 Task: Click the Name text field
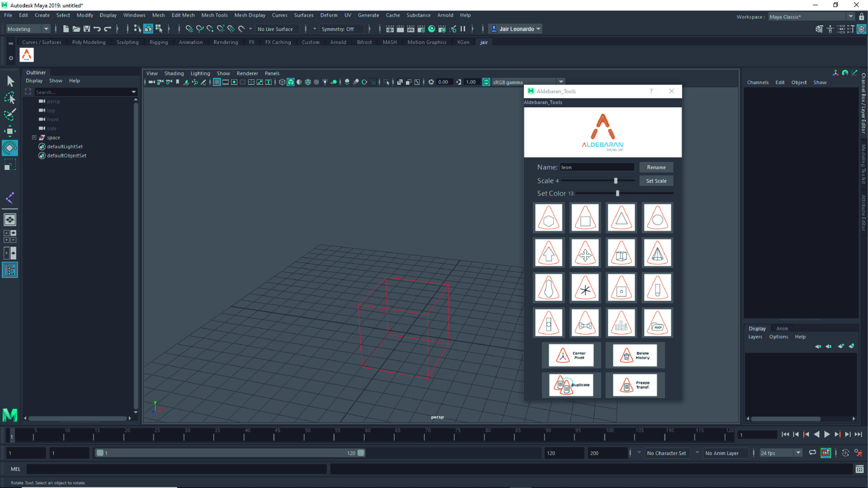click(597, 167)
